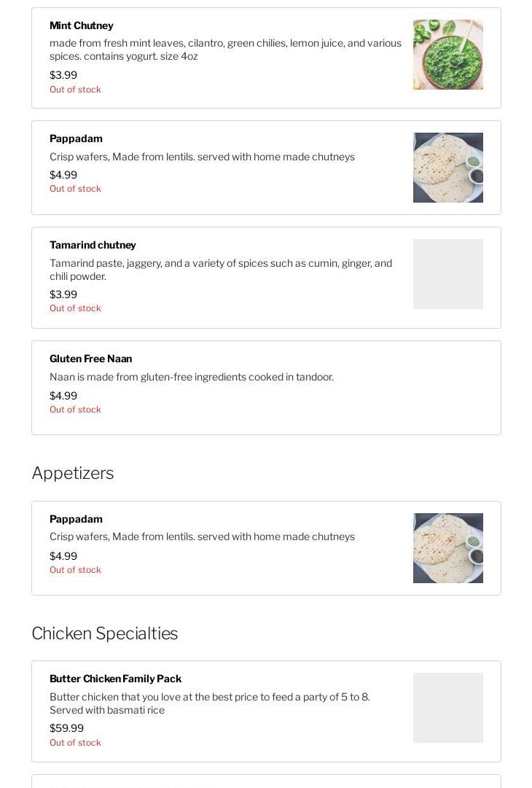The height and width of the screenshot is (788, 532).
Task: Click Out of stock under Gluten Free Naan
Action: pos(75,410)
